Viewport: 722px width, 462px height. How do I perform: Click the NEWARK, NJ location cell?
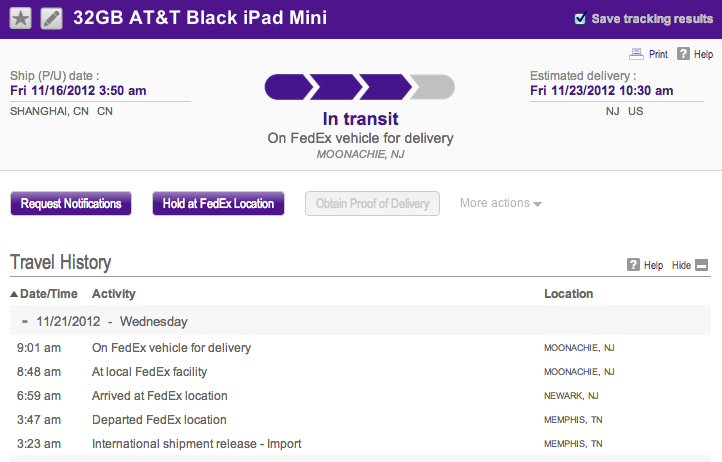[x=571, y=396]
